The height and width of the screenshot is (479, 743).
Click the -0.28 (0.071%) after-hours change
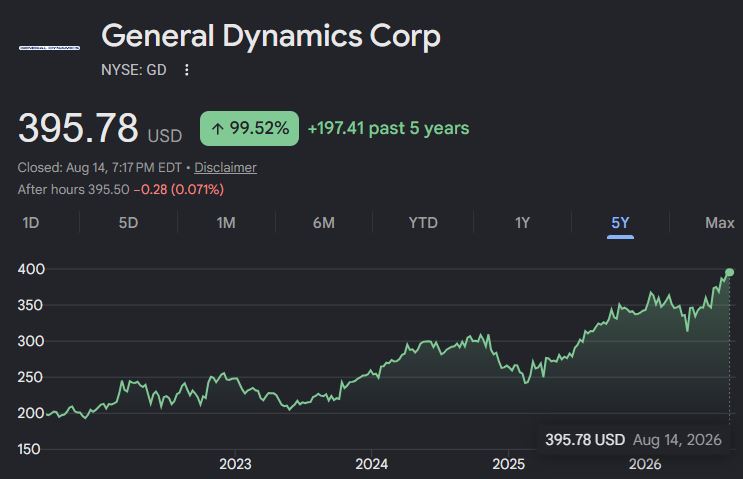179,190
